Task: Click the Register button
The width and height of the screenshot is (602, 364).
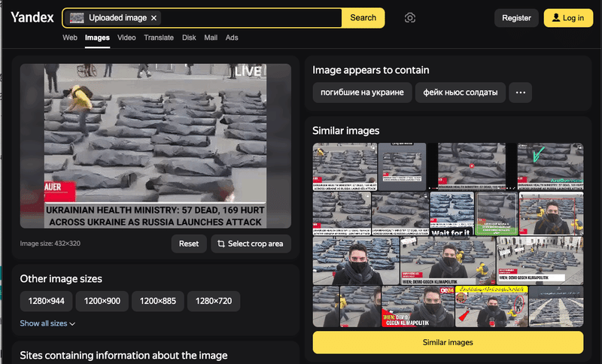Action: pyautogui.click(x=516, y=18)
